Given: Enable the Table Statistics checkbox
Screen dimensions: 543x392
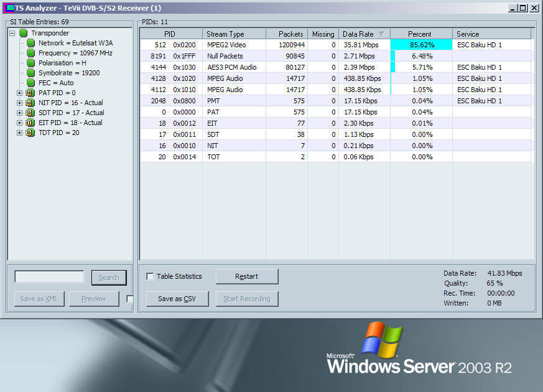Looking at the screenshot, I should [x=150, y=277].
